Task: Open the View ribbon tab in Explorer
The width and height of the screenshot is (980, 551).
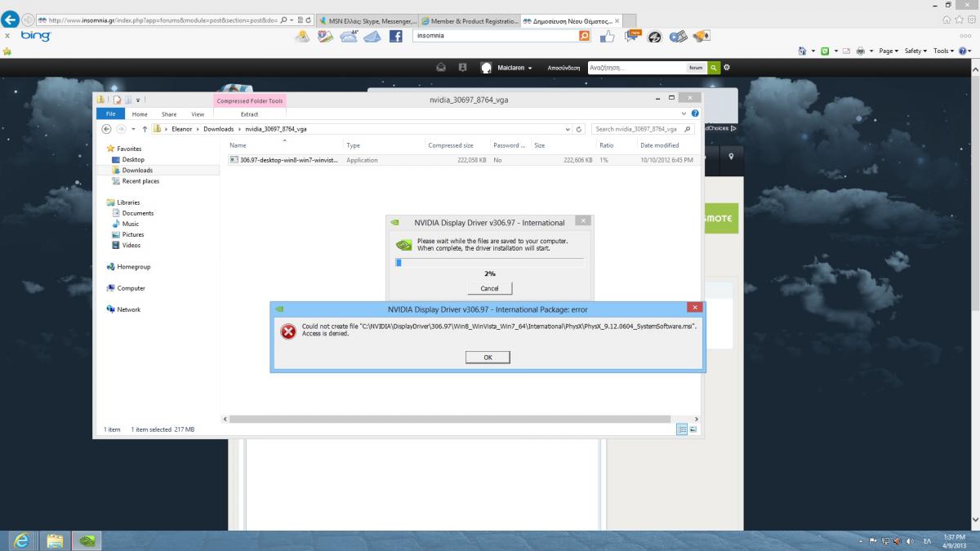Action: point(198,114)
